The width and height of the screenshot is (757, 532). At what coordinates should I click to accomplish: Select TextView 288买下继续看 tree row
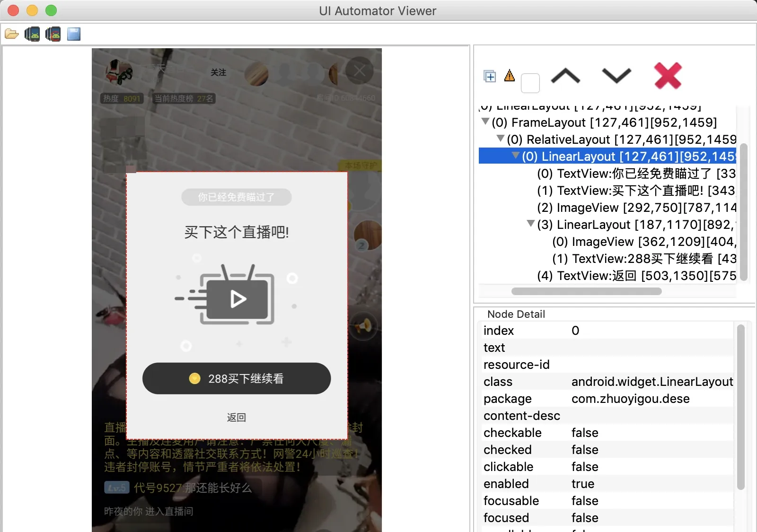(643, 259)
